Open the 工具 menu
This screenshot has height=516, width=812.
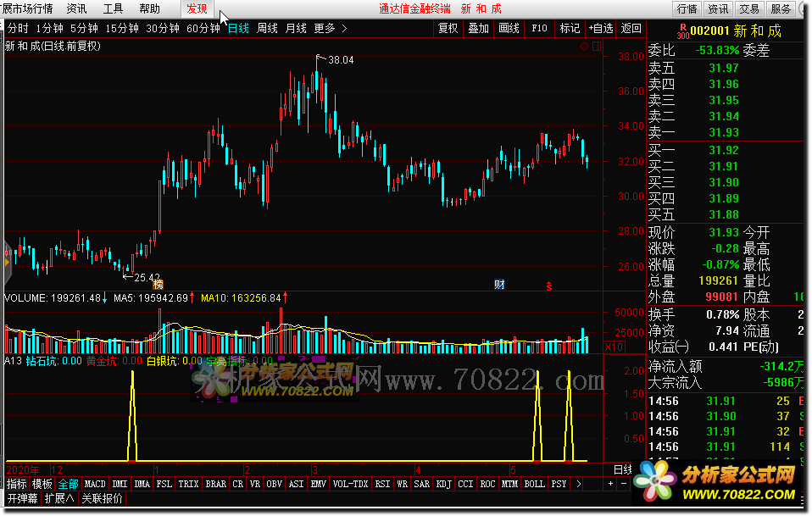113,8
